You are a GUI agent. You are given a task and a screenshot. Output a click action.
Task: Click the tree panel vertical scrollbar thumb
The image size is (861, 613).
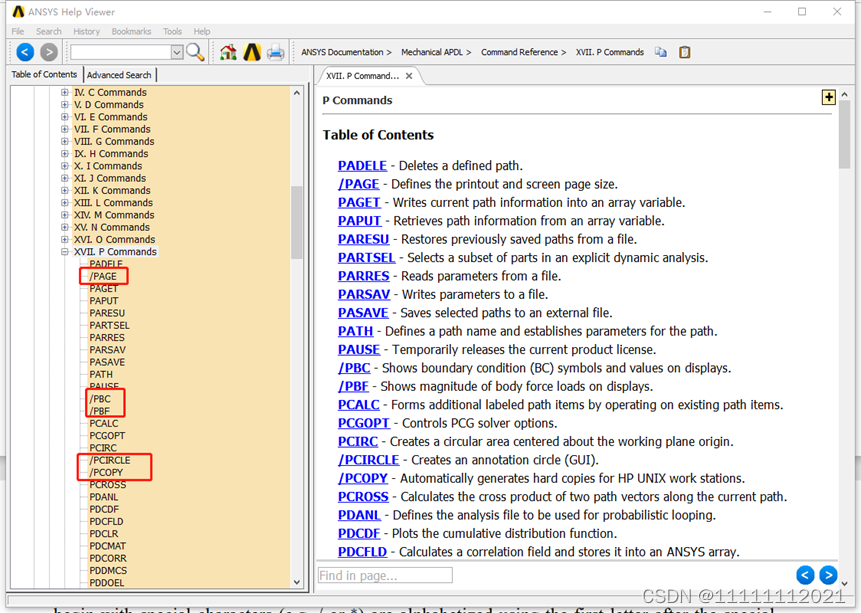pos(297,222)
